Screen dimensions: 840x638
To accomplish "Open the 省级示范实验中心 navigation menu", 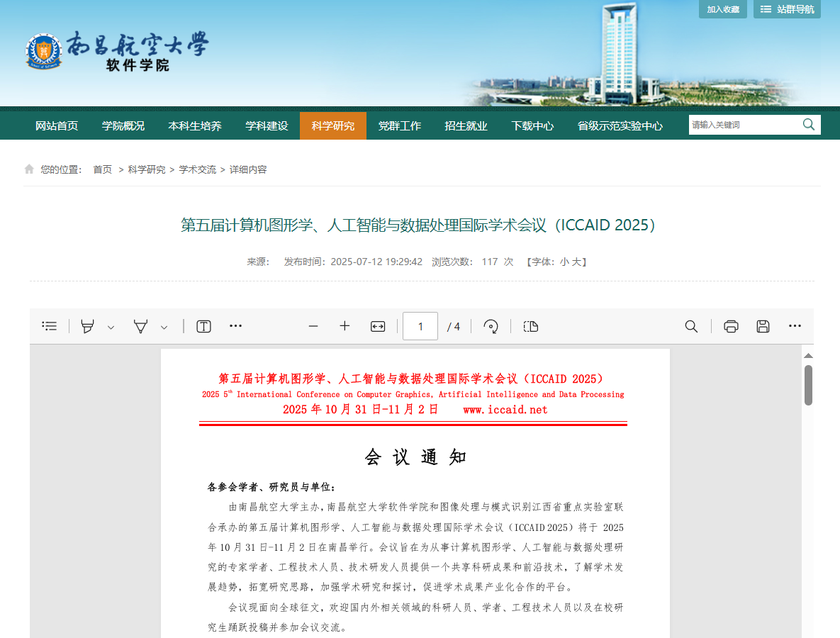I will pos(620,126).
